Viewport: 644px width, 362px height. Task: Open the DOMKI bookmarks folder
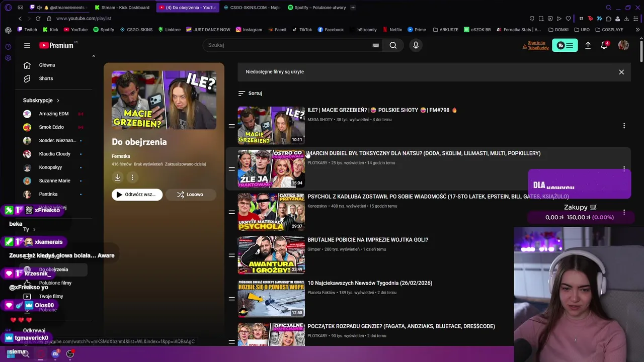558,30
